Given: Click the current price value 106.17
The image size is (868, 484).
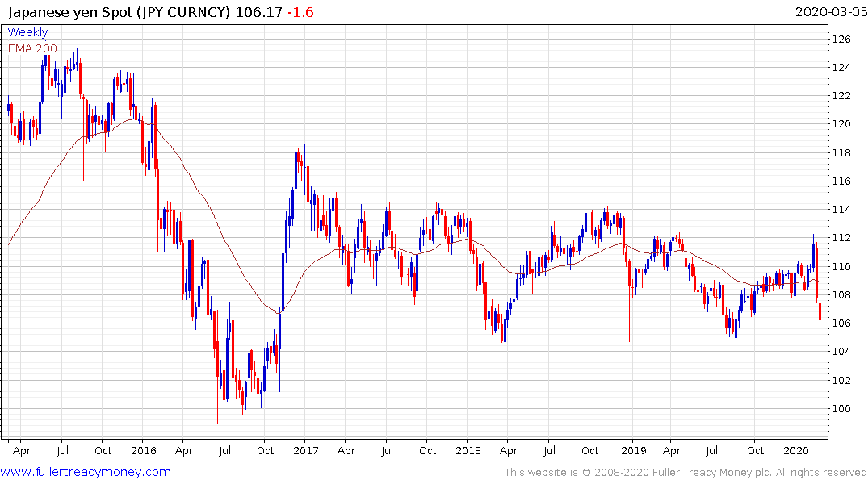Looking at the screenshot, I should (259, 12).
